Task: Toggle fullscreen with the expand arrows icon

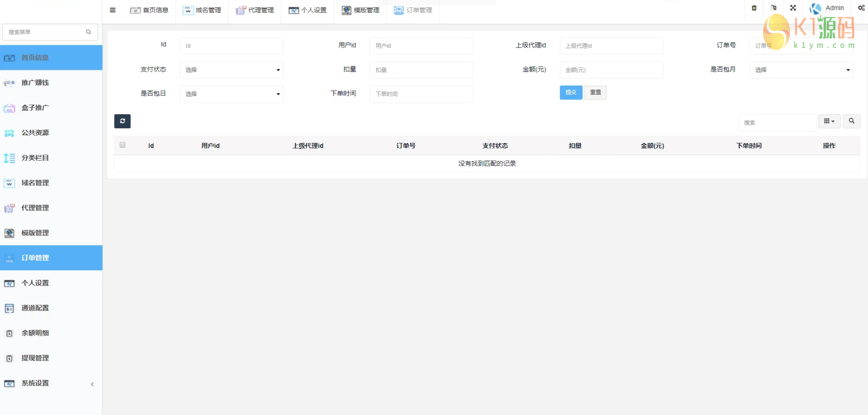Action: click(793, 8)
